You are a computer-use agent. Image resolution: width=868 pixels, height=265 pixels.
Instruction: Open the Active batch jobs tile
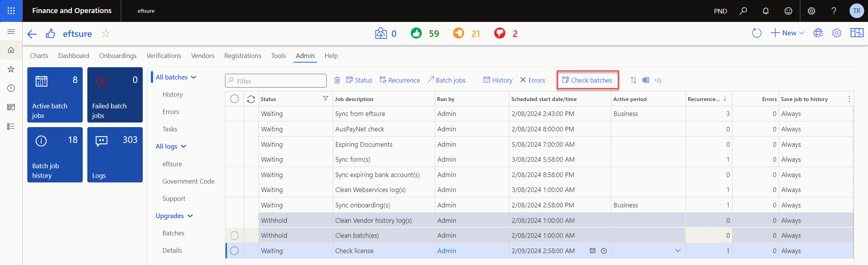tap(55, 95)
